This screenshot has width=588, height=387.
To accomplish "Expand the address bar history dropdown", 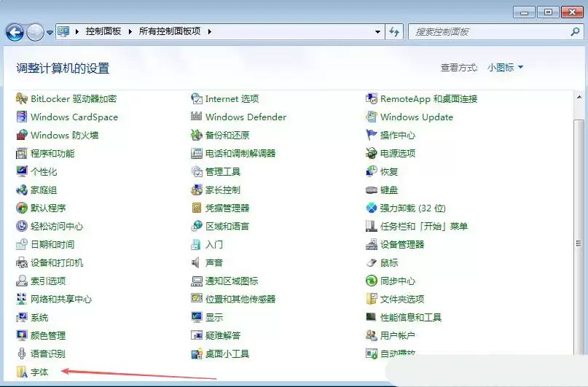I will 377,32.
